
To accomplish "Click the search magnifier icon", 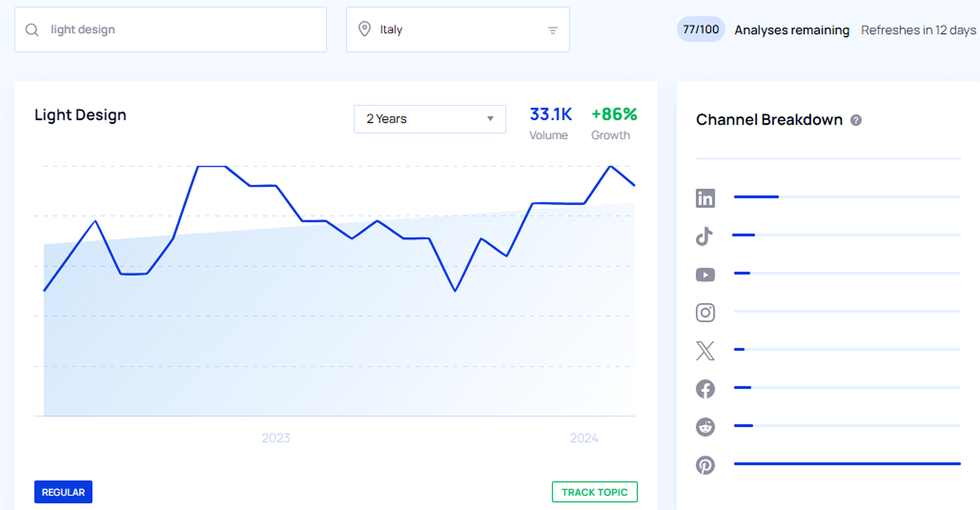I will (32, 30).
